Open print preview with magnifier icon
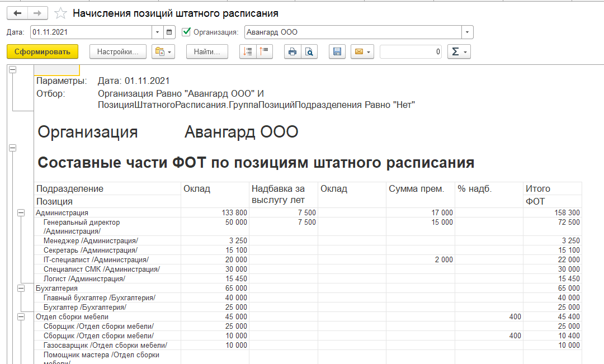 click(x=309, y=52)
